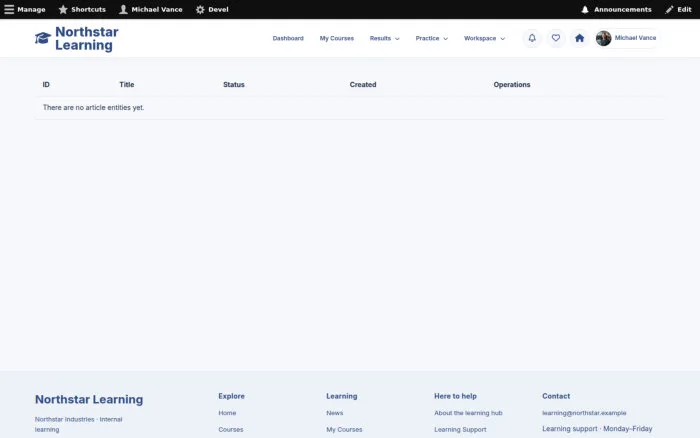The height and width of the screenshot is (438, 700).
Task: Click the Results menu label
Action: [x=380, y=38]
